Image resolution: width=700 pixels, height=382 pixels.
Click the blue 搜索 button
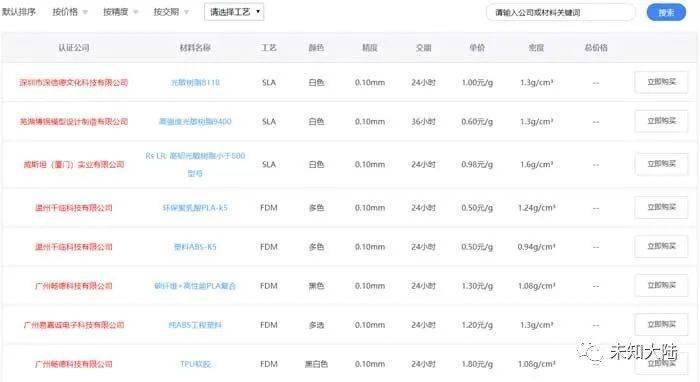666,12
